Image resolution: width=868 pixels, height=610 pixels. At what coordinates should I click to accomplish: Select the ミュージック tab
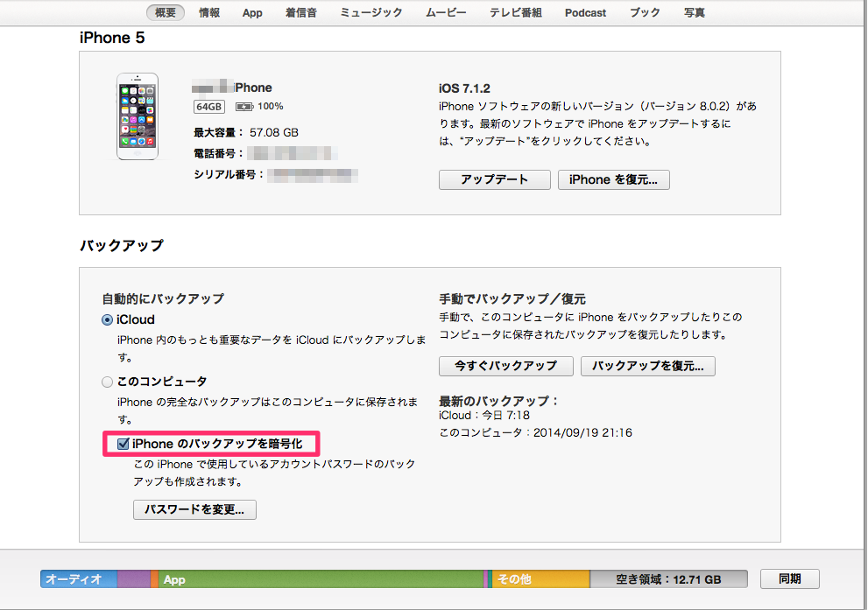pyautogui.click(x=370, y=12)
